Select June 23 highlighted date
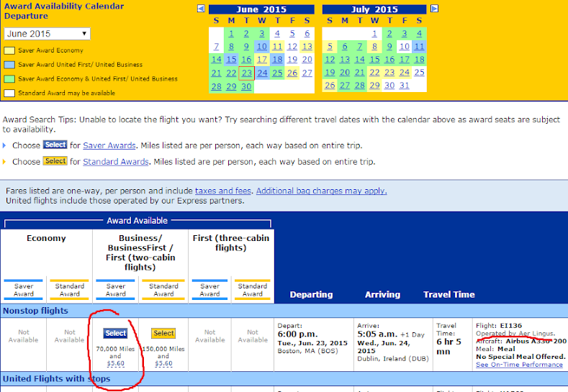Viewport: 568px width, 392px height. coord(247,73)
